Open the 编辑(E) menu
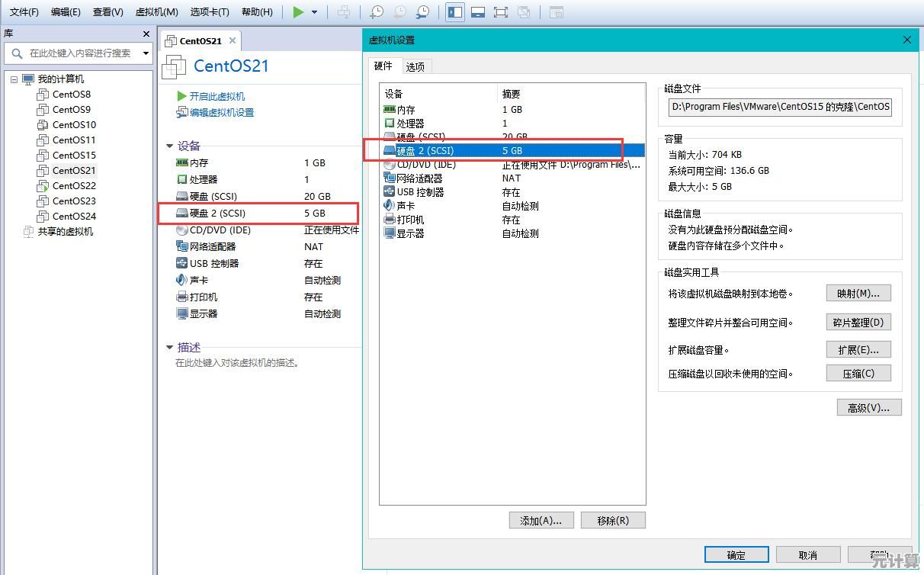 pyautogui.click(x=66, y=12)
